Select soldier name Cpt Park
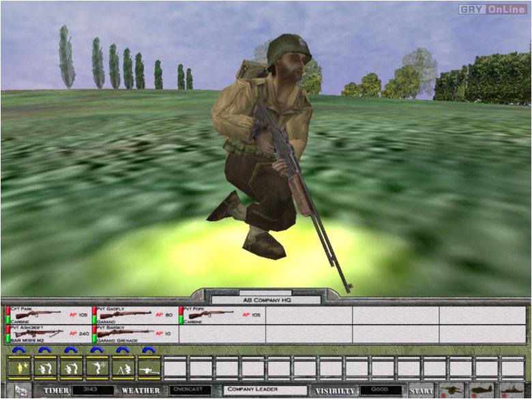 tap(21, 309)
